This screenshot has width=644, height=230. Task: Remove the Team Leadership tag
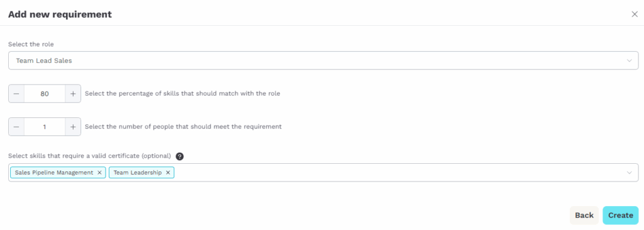tap(168, 173)
